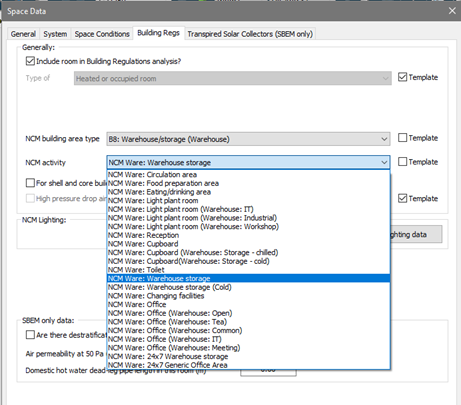This screenshot has height=405, width=461.
Task: Expand the NCM building area type dropdown
Action: (384, 139)
